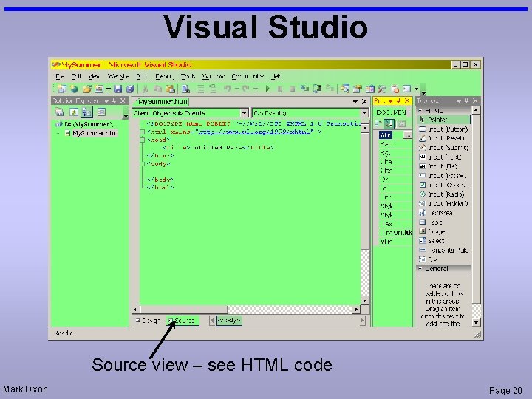Open Solution Explorer window options dropdown arrow
This screenshot has width=532, height=399.
tap(106, 101)
